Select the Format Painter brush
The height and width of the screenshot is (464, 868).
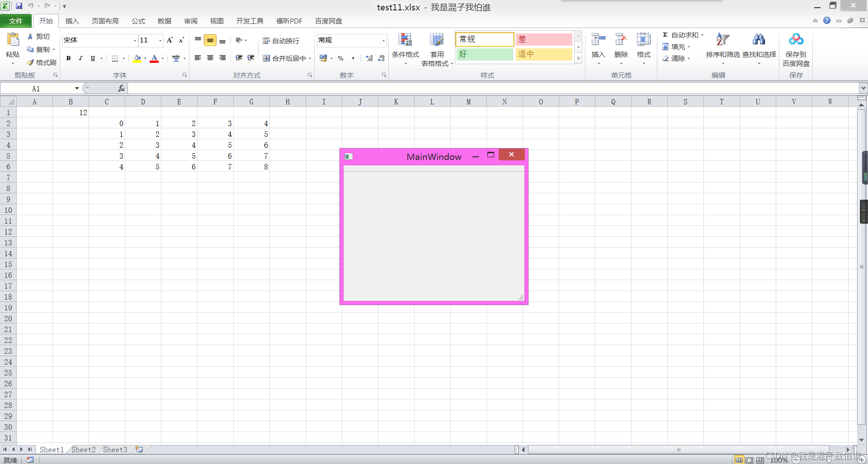tap(30, 62)
